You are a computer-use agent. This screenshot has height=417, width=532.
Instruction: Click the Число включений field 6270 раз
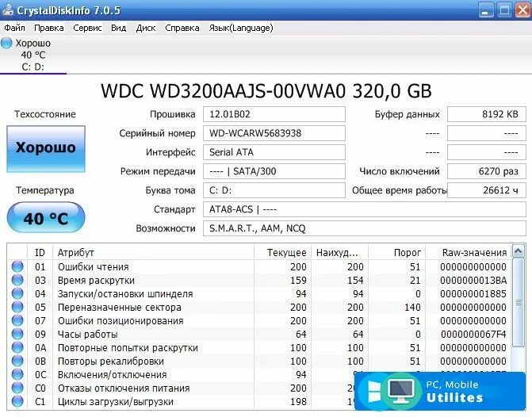[487, 171]
